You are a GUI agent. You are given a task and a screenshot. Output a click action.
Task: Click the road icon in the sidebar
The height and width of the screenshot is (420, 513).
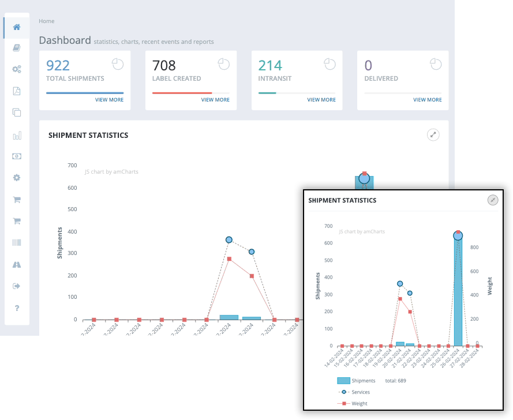(x=17, y=264)
